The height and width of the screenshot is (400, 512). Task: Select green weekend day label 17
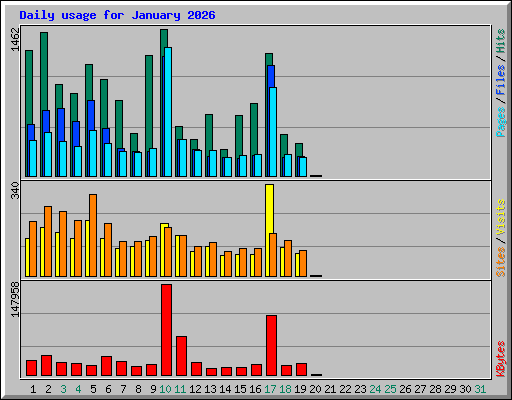pos(270,389)
